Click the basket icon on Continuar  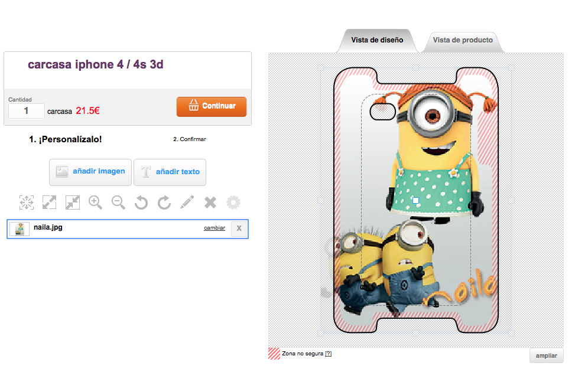[x=194, y=106]
